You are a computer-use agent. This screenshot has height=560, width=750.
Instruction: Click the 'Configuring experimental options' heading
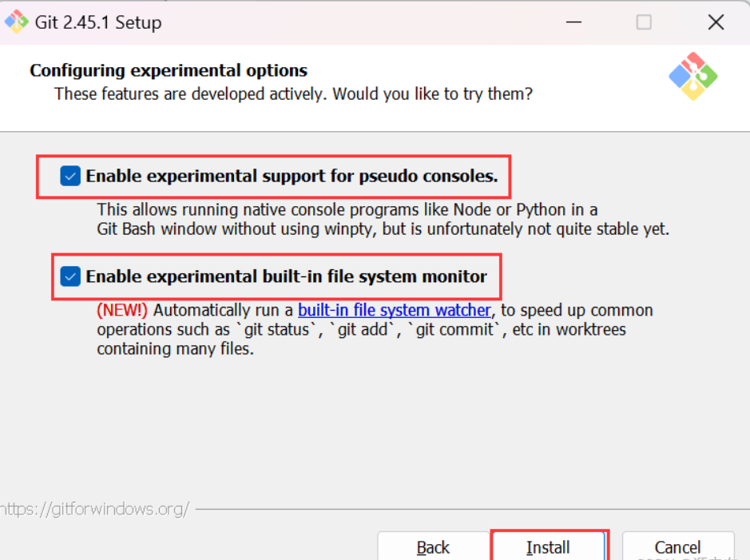pyautogui.click(x=169, y=70)
